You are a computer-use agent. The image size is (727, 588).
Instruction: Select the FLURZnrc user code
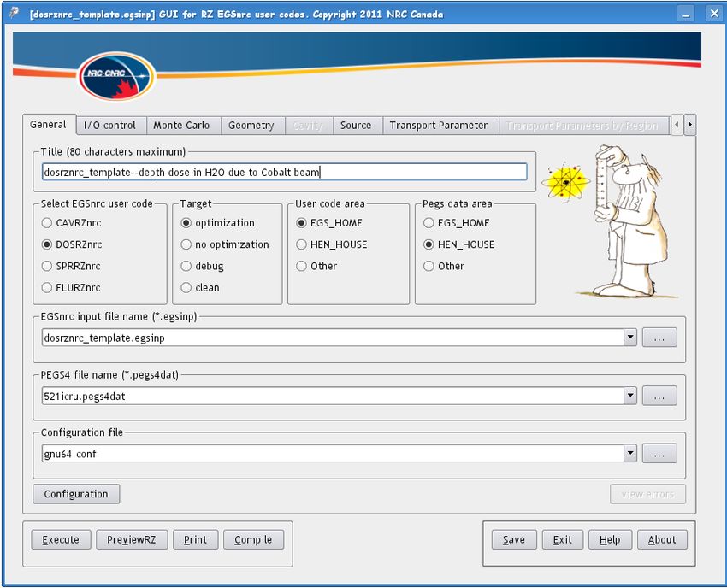click(x=71, y=287)
